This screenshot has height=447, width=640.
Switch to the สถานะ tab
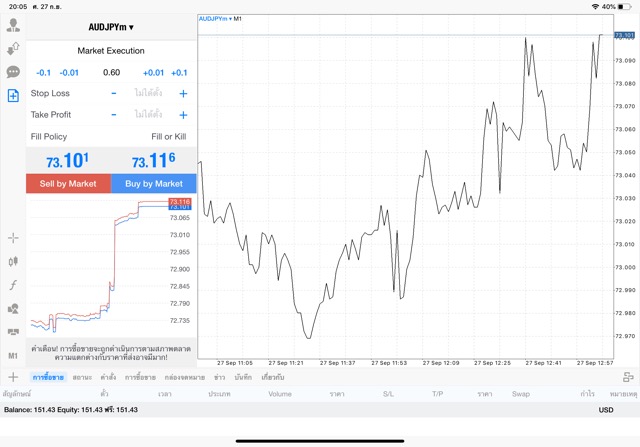coord(82,377)
